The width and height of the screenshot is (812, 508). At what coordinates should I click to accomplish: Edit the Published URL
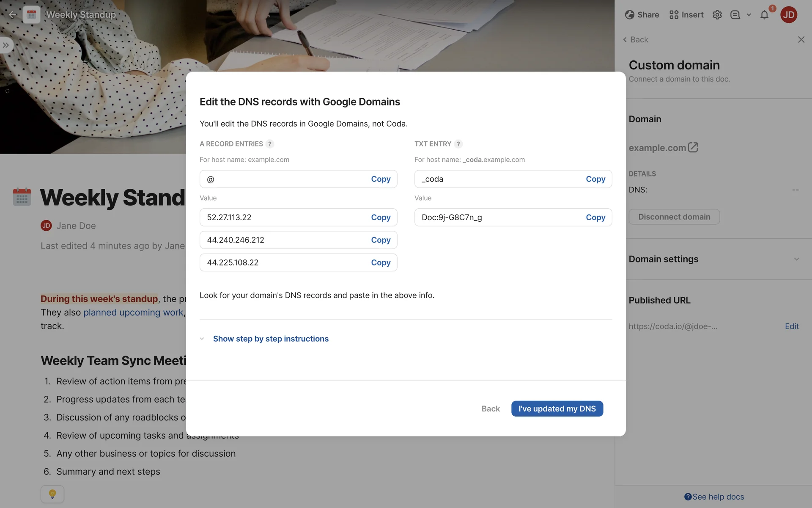click(x=792, y=326)
